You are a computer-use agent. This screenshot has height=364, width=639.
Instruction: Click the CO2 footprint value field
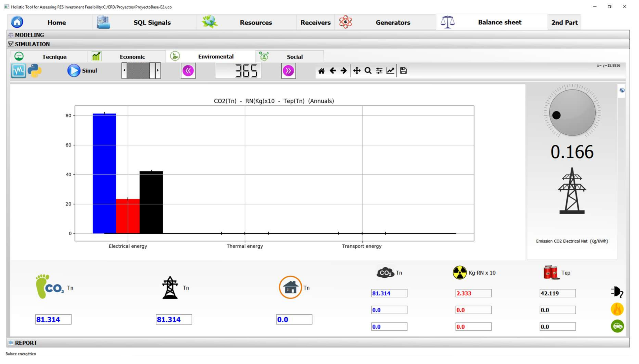click(53, 319)
